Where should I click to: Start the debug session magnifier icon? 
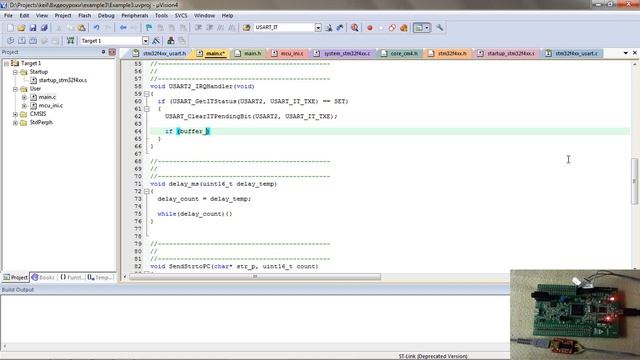point(354,28)
